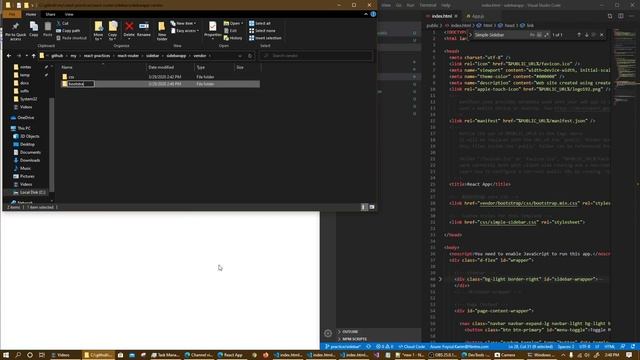Open the ribbon Open dropdown
Viewport: 640px width, 360px height.
coord(233,23)
